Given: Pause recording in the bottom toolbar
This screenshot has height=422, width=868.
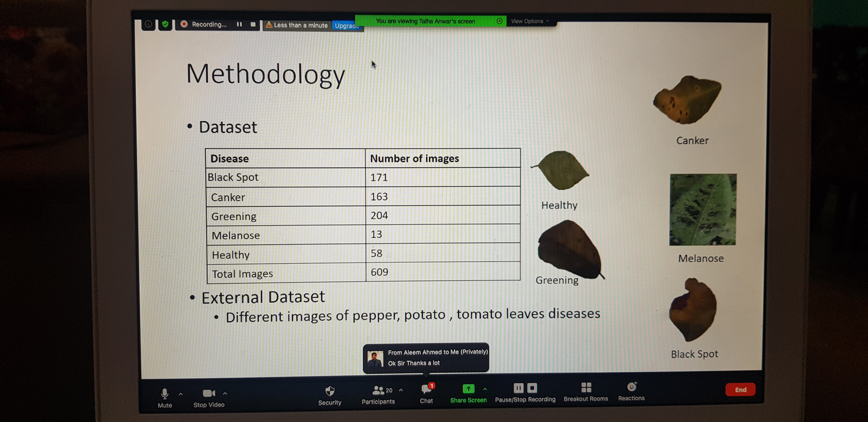Looking at the screenshot, I should pos(518,388).
